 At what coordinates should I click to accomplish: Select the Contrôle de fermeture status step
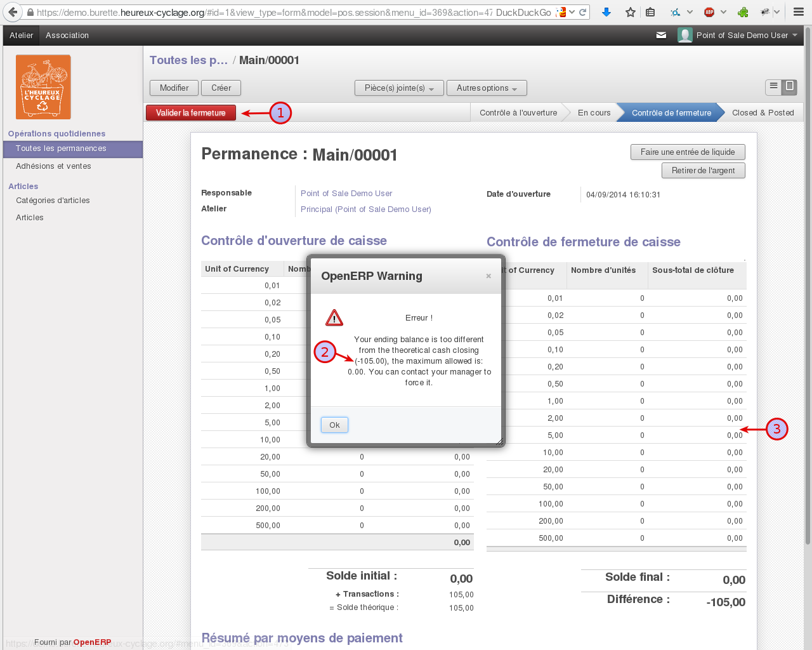[672, 113]
